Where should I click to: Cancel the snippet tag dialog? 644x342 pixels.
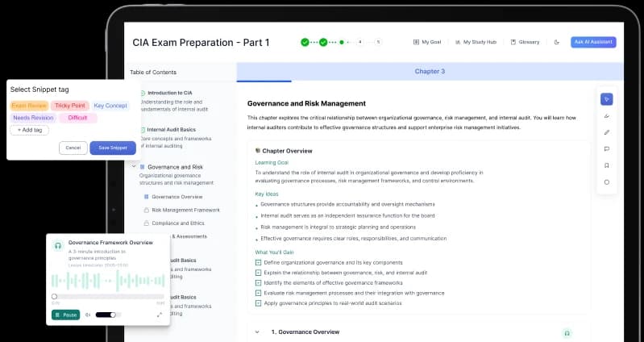(73, 148)
